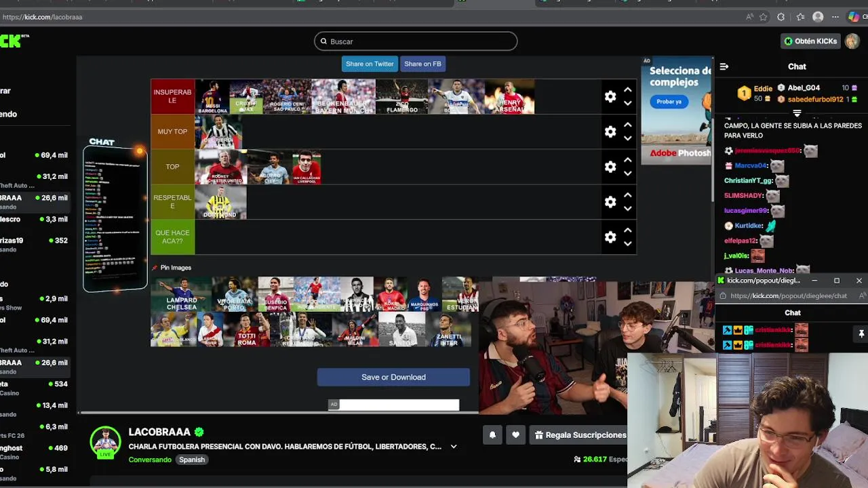Expand stream title dropdown chevron

click(x=454, y=447)
